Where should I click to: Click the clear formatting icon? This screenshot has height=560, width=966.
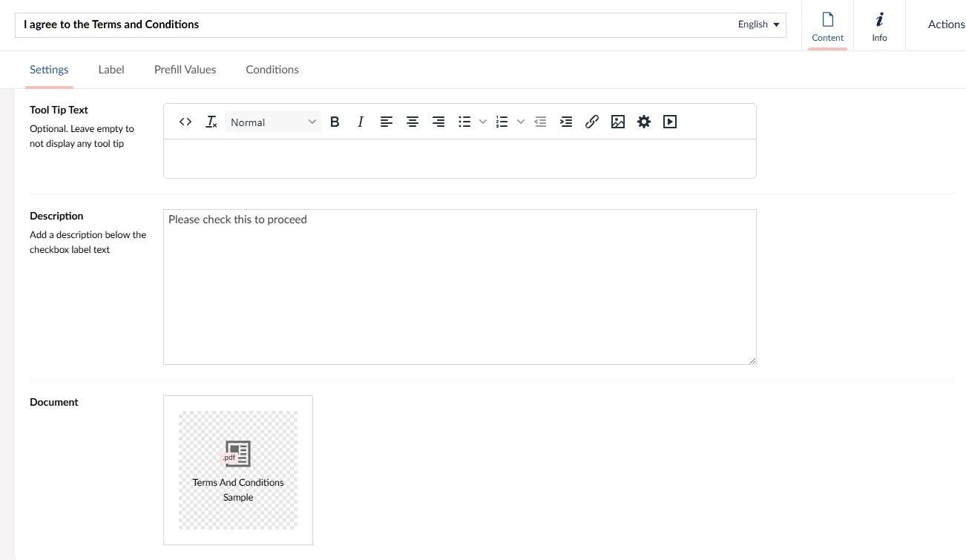coord(211,122)
